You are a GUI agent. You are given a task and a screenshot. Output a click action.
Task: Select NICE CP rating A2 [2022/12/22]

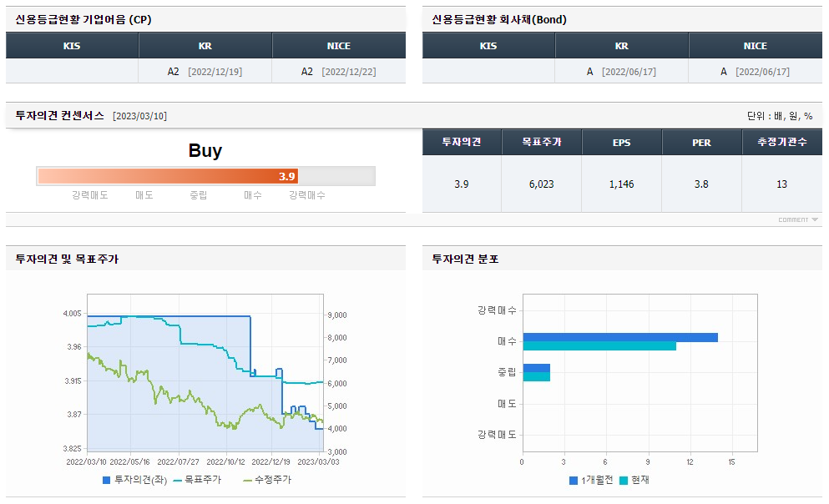pyautogui.click(x=339, y=71)
